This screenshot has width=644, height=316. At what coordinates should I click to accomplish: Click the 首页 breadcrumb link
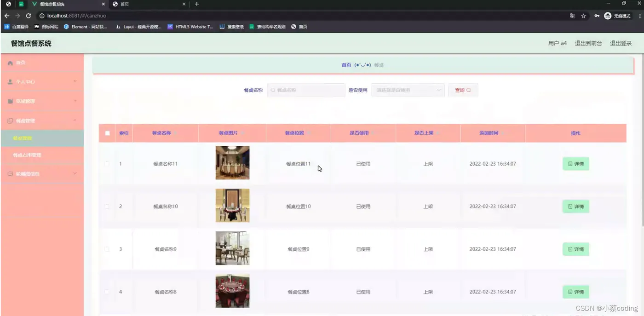346,65
